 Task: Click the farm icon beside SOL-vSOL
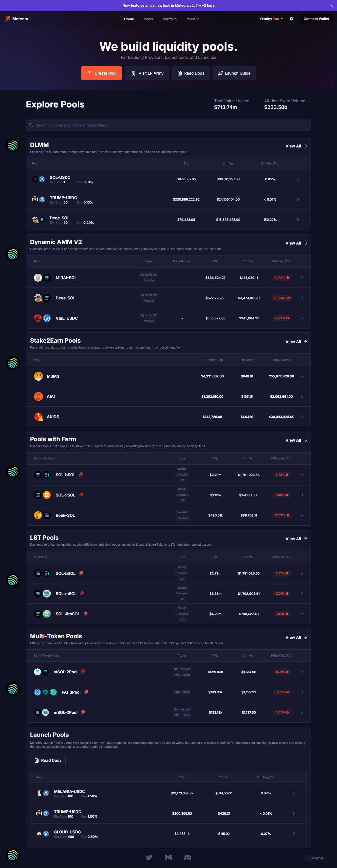tap(81, 495)
